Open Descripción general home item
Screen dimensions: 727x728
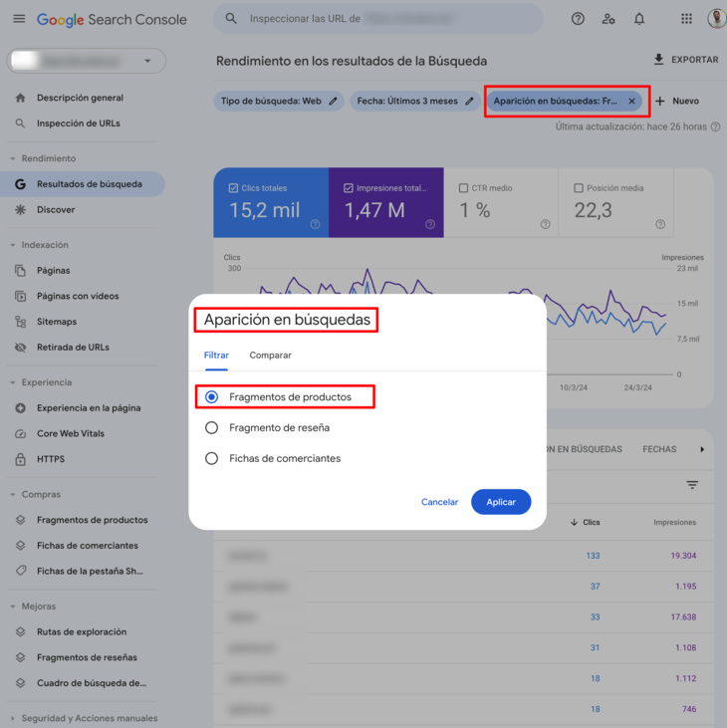click(x=82, y=98)
